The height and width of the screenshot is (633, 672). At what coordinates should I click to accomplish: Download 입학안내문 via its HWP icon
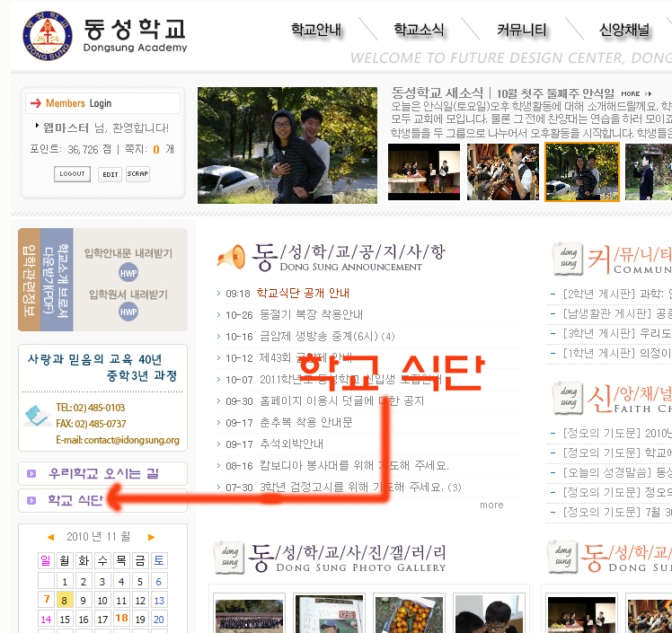tap(128, 273)
